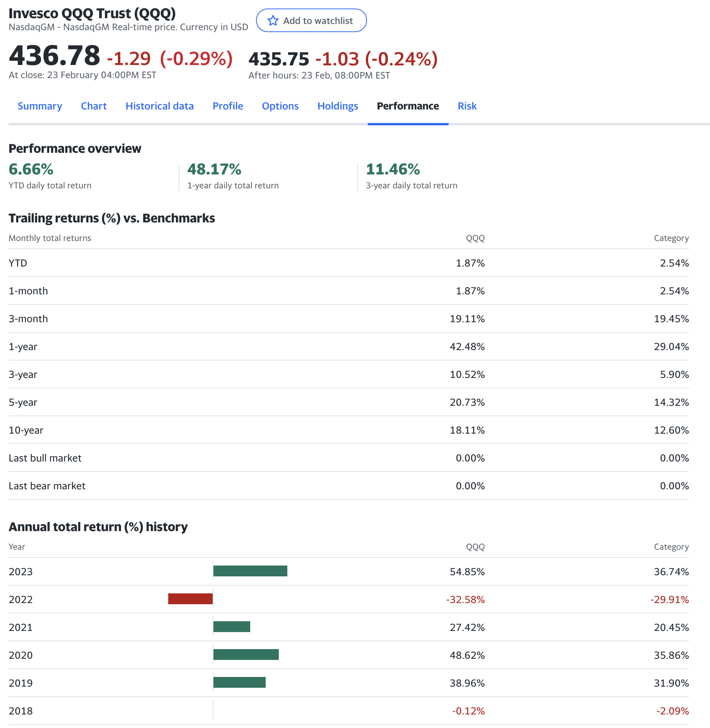Click the 2021 Category return 20.45%
Viewport: 710px width, 728px height.
click(671, 627)
